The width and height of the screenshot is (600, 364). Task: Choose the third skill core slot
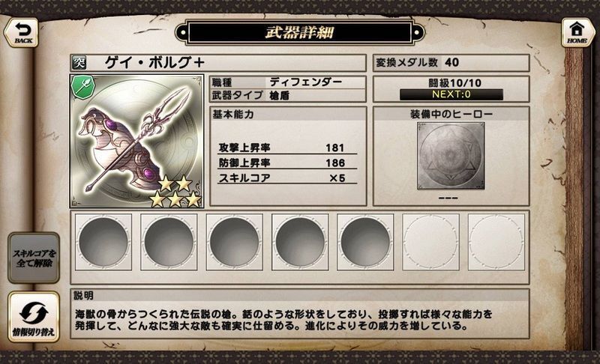tap(235, 242)
